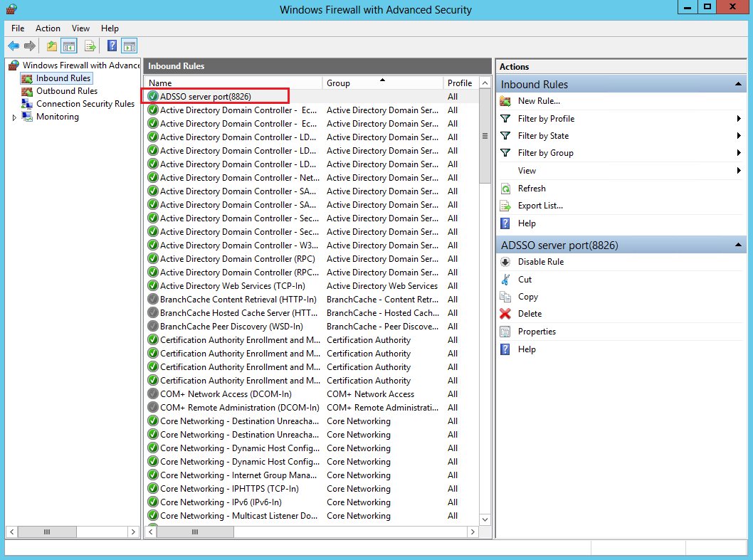The image size is (753, 560).
Task: Click the Back arrow toolbar icon
Action: [x=14, y=46]
